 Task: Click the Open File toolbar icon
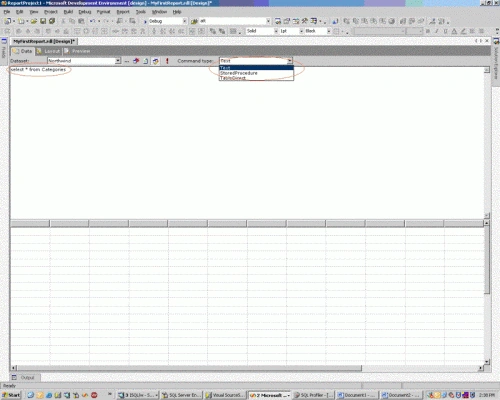coord(34,21)
